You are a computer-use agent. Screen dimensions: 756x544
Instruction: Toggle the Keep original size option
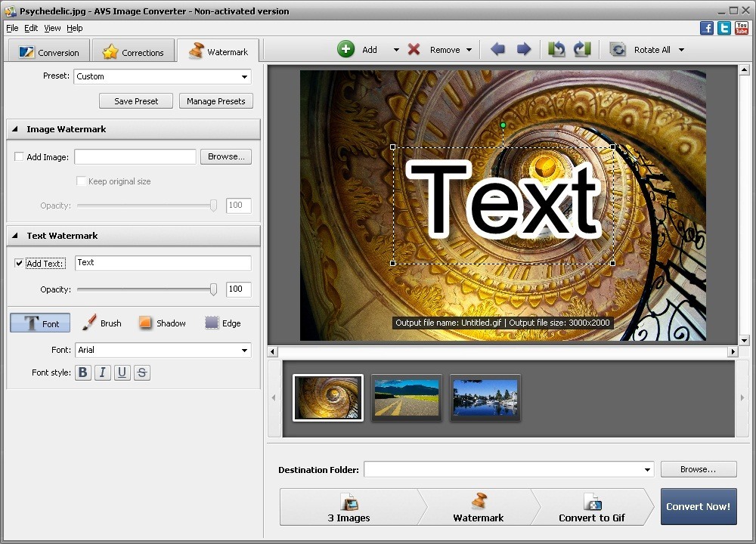pyautogui.click(x=82, y=181)
